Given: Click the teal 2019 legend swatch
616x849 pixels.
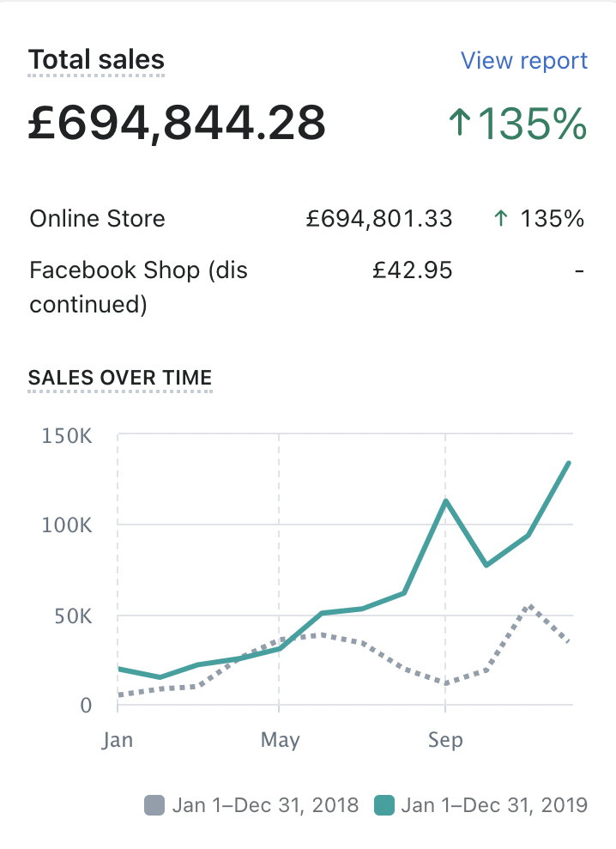Looking at the screenshot, I should [x=384, y=805].
